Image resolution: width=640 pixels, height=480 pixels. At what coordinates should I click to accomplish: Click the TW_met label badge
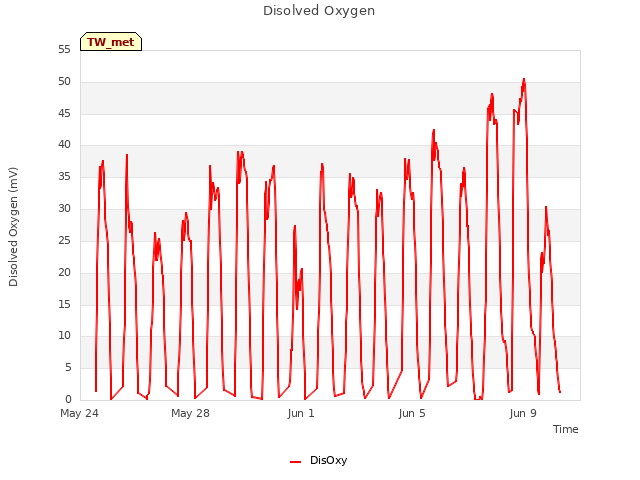[111, 42]
